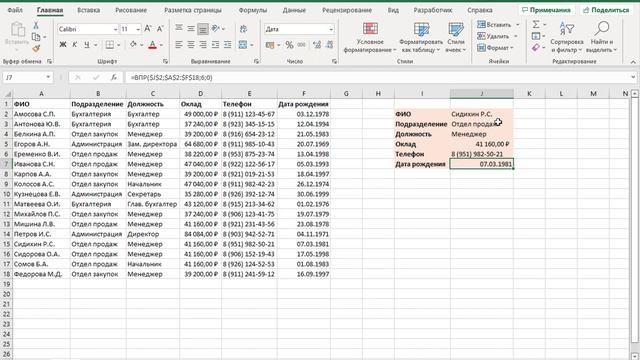Open Условное форматирование menu
This screenshot has height=360, width=640.
click(x=370, y=37)
